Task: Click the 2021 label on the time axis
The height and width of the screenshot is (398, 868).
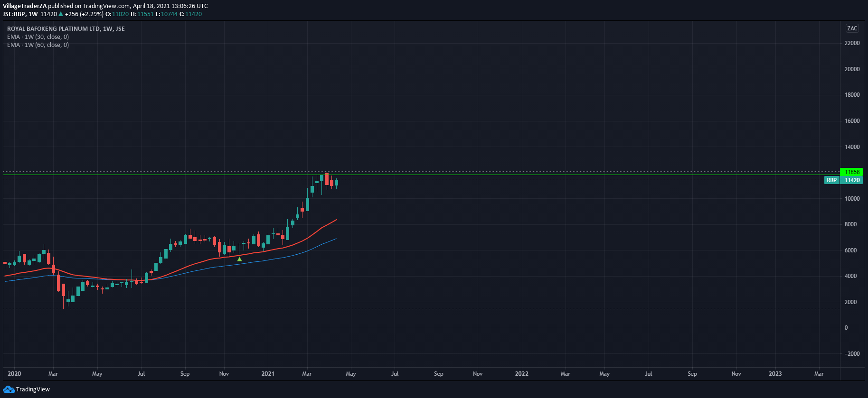Action: coord(268,374)
